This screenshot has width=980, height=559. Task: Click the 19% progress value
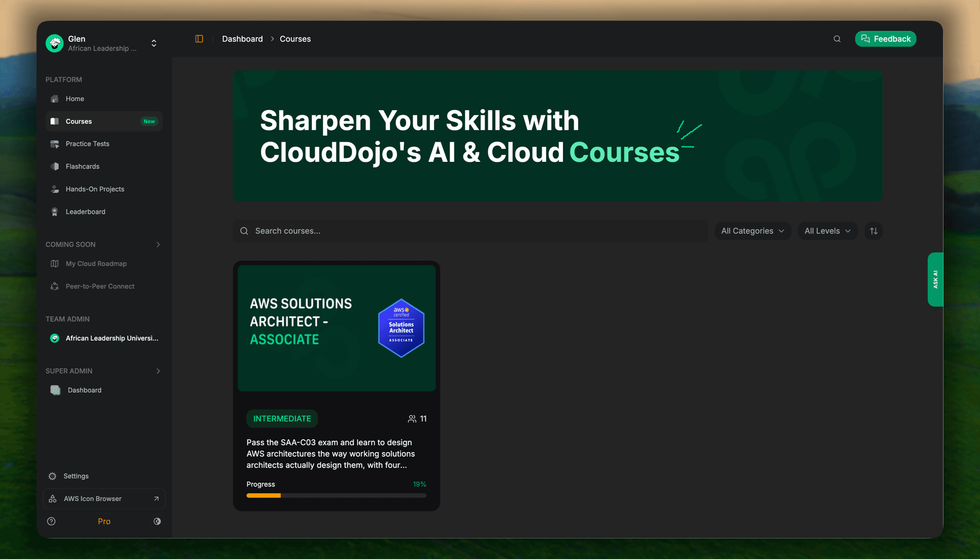[419, 484]
